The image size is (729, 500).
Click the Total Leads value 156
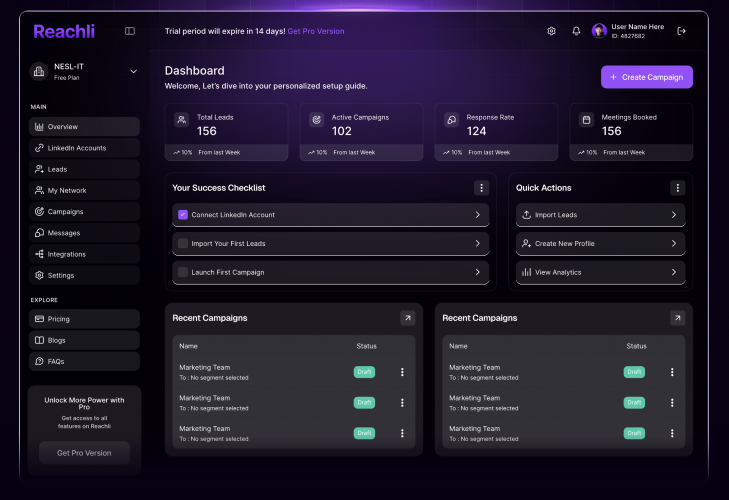tap(207, 132)
